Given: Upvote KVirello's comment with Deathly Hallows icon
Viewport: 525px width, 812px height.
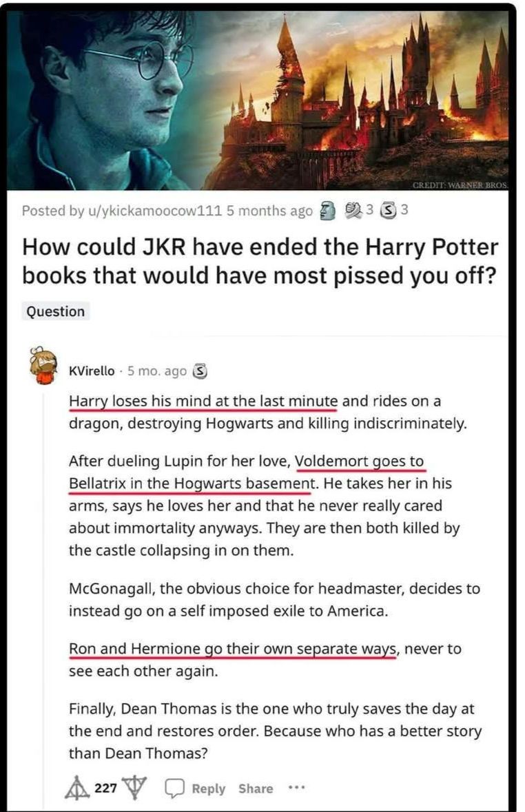Looking at the screenshot, I should [77, 787].
